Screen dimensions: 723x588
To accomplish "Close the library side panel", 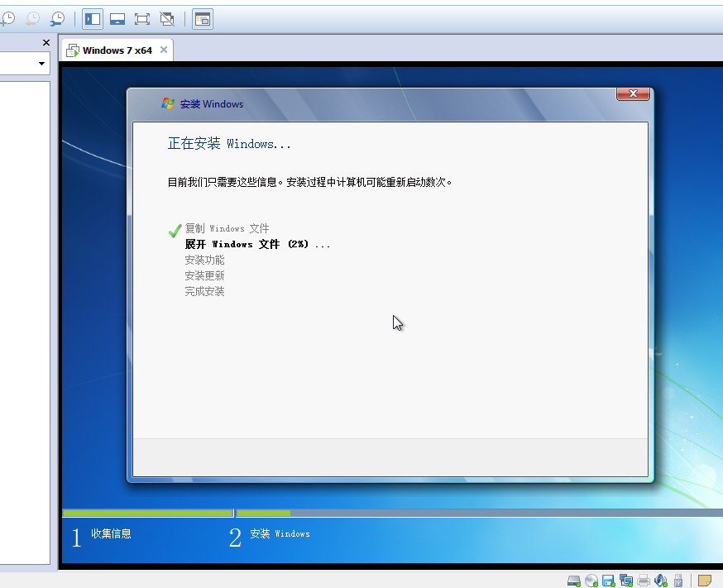I will 46,42.
